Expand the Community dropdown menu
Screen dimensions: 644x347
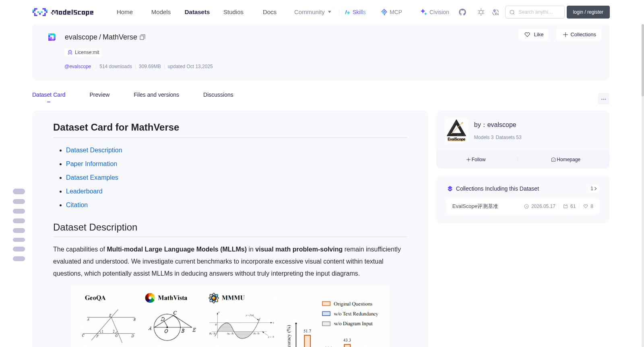pos(313,12)
